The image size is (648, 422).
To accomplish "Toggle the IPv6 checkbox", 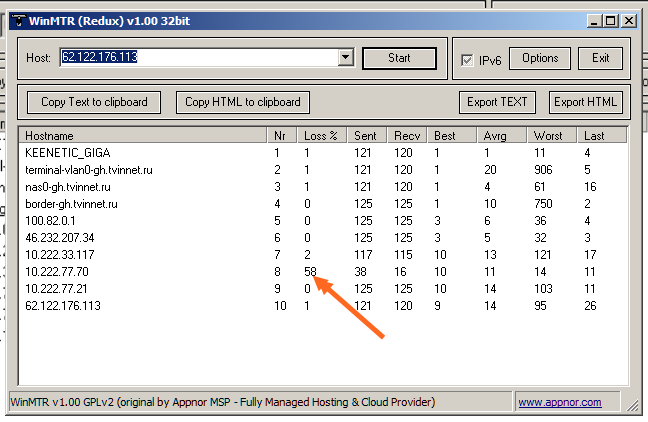I will (x=467, y=59).
